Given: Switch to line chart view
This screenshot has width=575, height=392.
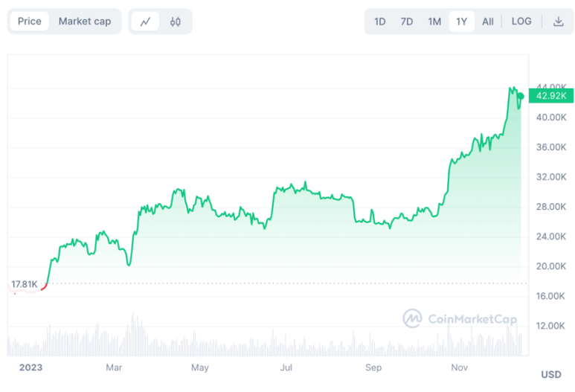Looking at the screenshot, I should (145, 22).
